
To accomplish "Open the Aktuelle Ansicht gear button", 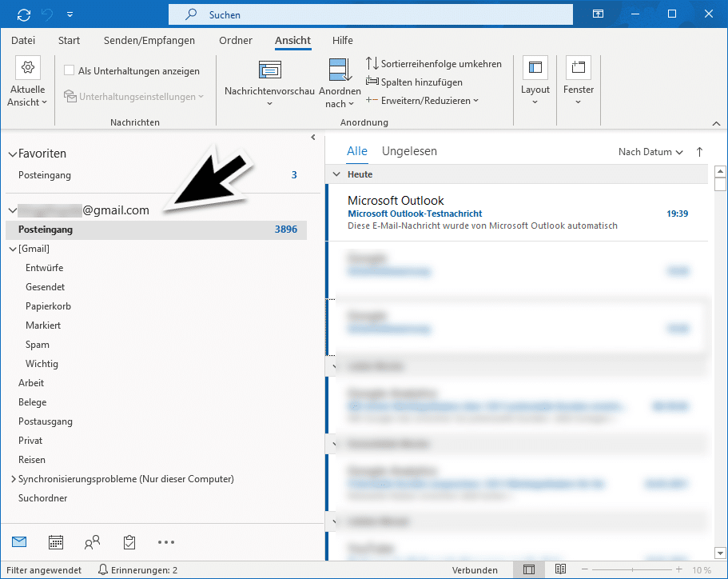I will [27, 82].
